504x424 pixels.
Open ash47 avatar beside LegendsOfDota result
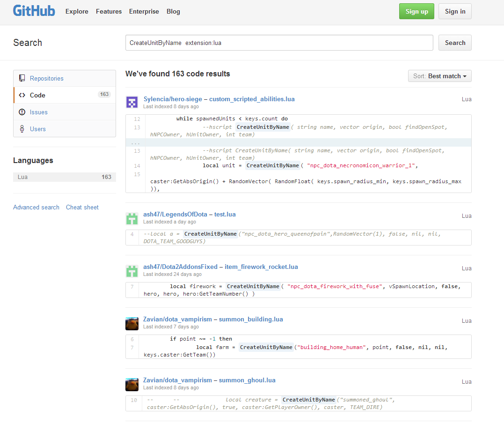[x=132, y=218]
